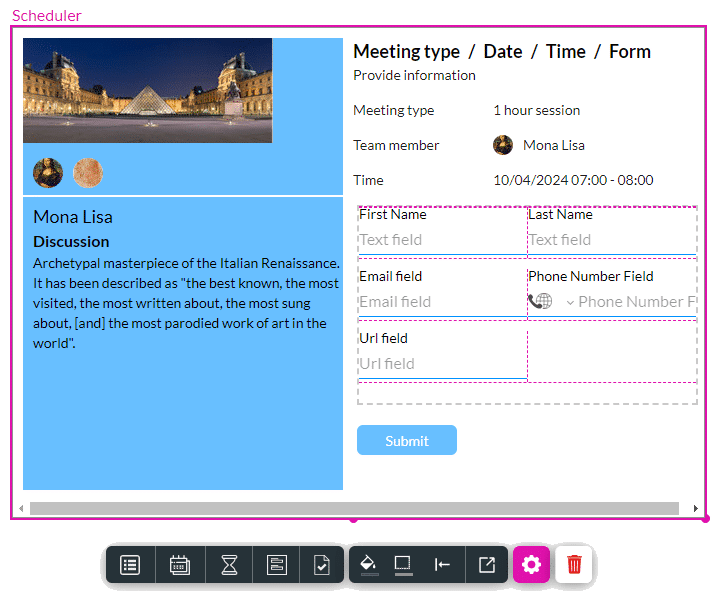Screen dimensions: 714x596
Task: Click the Louvre banner image
Action: [x=148, y=90]
